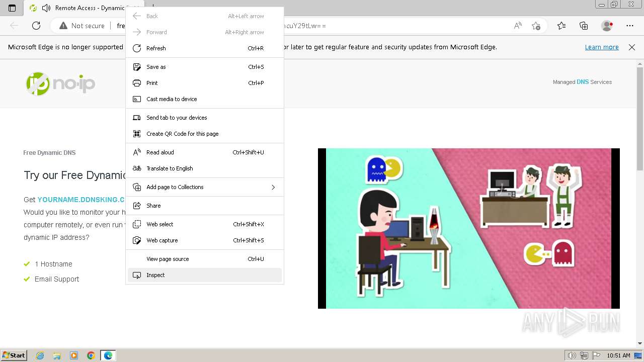
Task: Click Managed DNS Services text
Action: click(582, 82)
